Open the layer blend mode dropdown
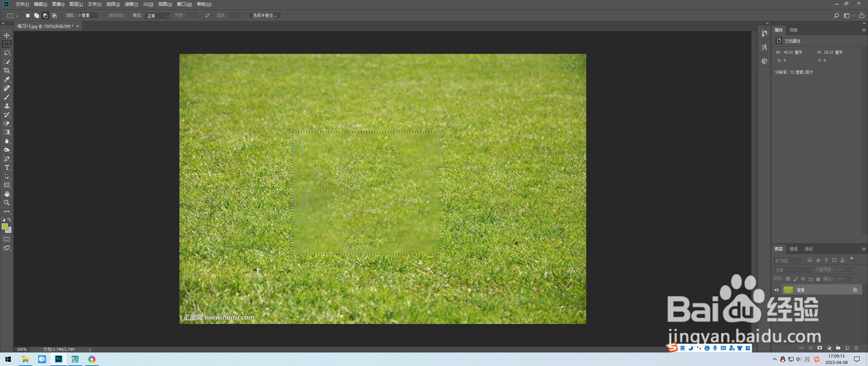Screen dimensions: 868x366 pos(792,270)
